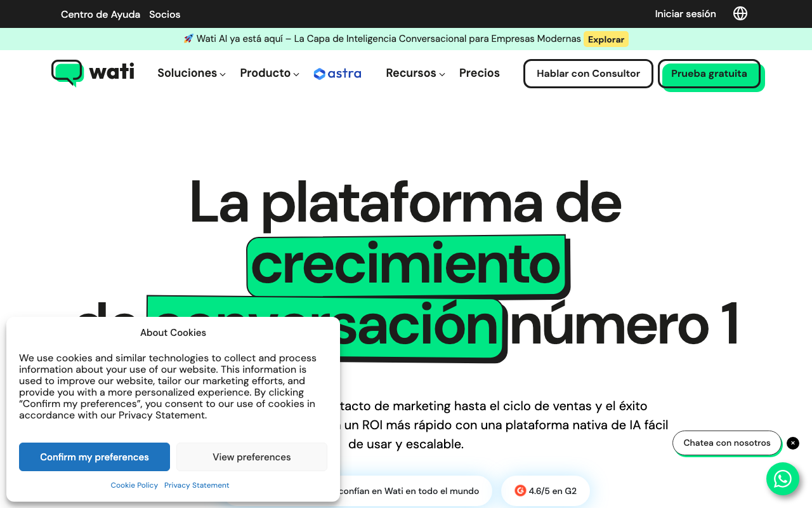
Task: Confirm my cookie preferences
Action: coord(95,457)
